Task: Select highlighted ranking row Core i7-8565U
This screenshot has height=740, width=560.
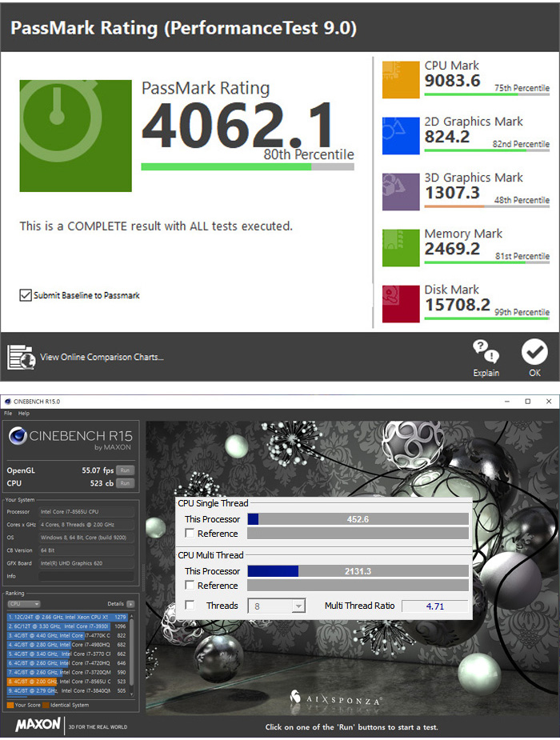Action: pos(67,682)
